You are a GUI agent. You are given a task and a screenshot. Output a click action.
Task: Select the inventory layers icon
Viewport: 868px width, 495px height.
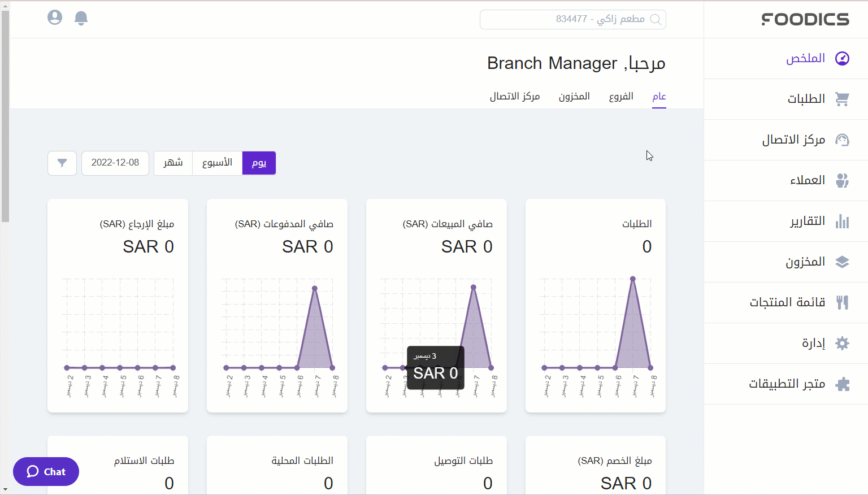(x=842, y=262)
